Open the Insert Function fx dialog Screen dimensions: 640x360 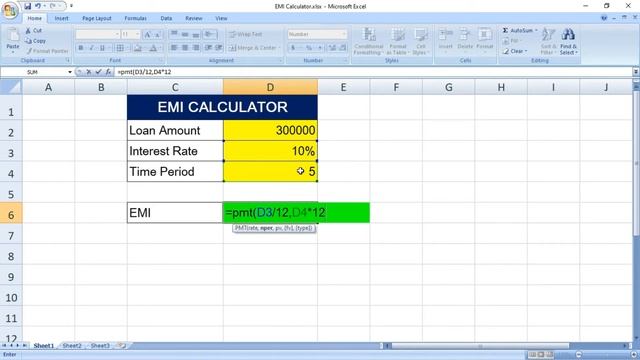click(108, 72)
